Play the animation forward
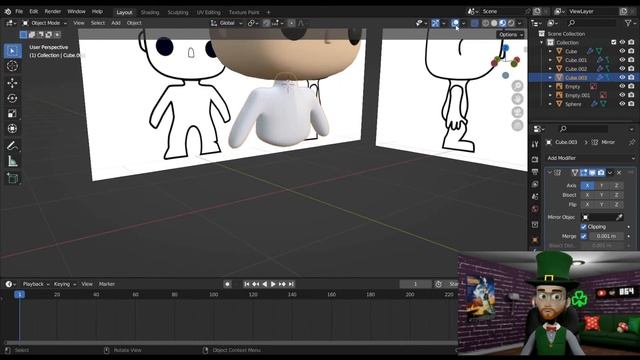 (273, 284)
